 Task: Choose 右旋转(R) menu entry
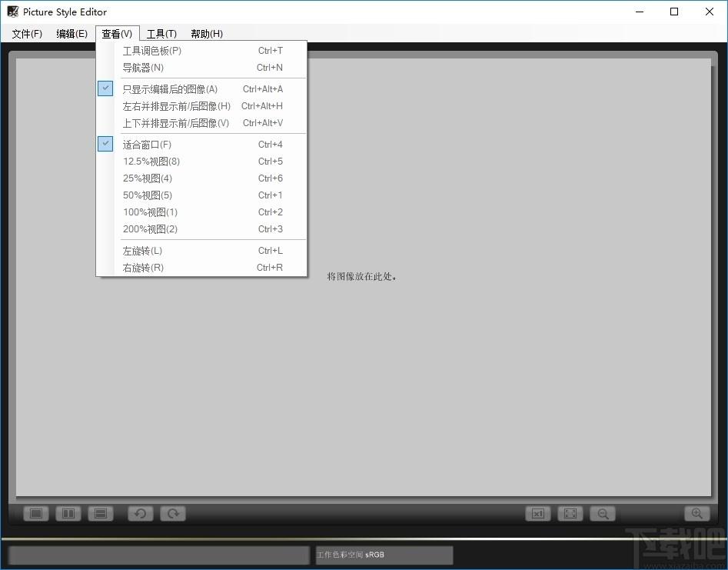coord(201,267)
